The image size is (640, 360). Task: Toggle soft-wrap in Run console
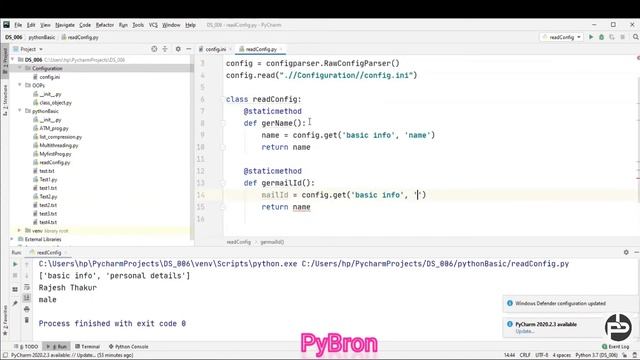(27, 287)
